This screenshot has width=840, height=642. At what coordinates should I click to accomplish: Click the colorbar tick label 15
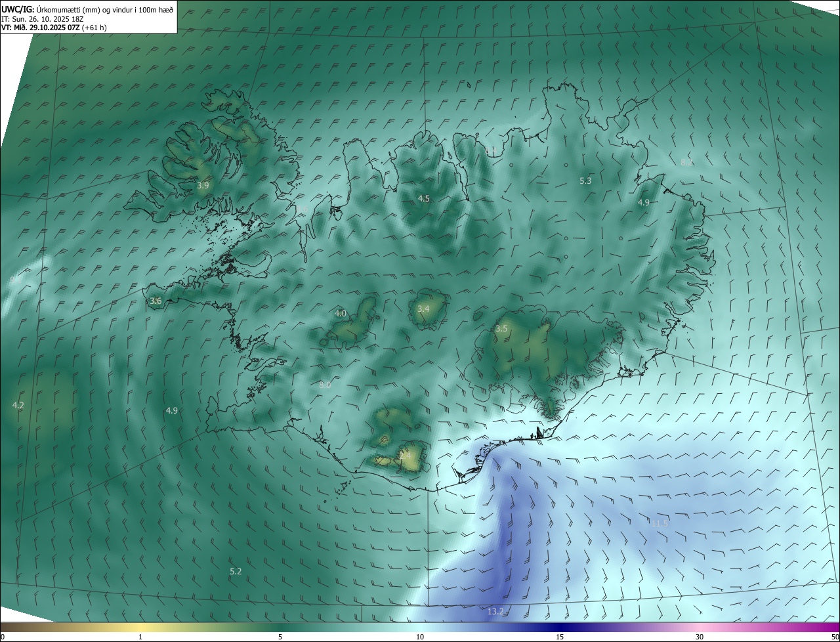coord(560,637)
